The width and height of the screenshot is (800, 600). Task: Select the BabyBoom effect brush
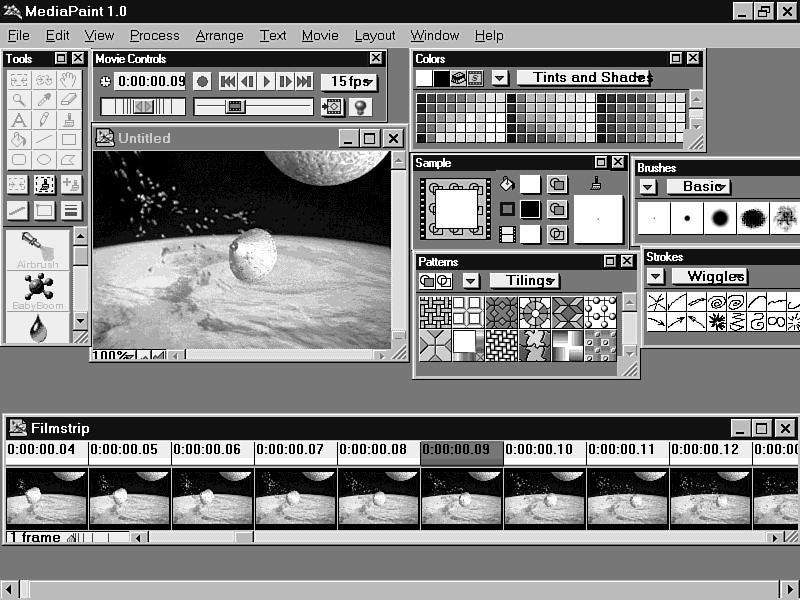[x=37, y=290]
